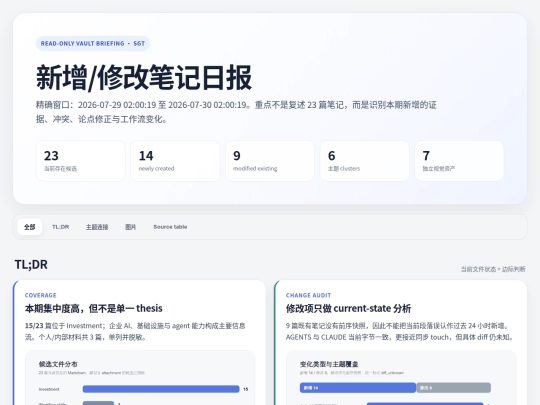
Task: Click the COVERAGE card label
Action: [41, 295]
